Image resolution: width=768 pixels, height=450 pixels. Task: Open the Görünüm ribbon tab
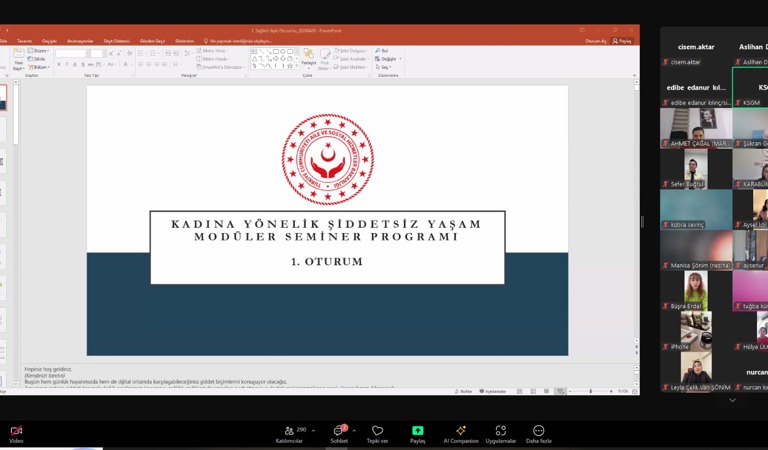[x=184, y=41]
